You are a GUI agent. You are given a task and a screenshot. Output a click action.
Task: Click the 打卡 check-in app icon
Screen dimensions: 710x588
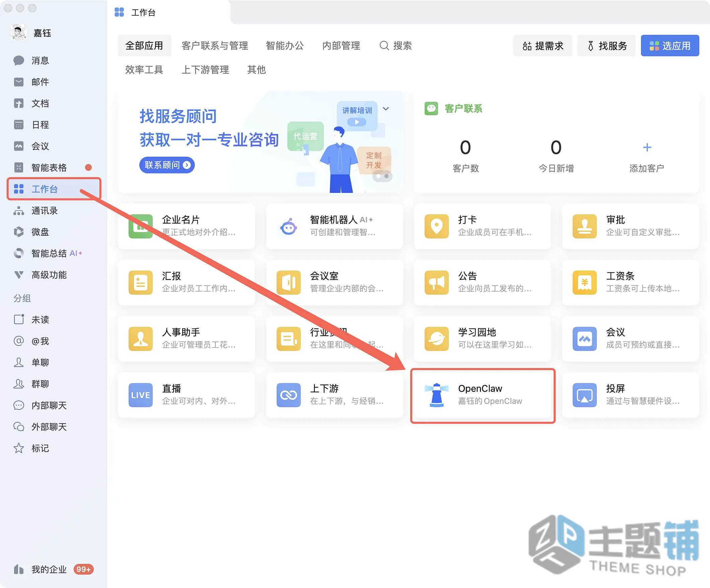pos(436,226)
